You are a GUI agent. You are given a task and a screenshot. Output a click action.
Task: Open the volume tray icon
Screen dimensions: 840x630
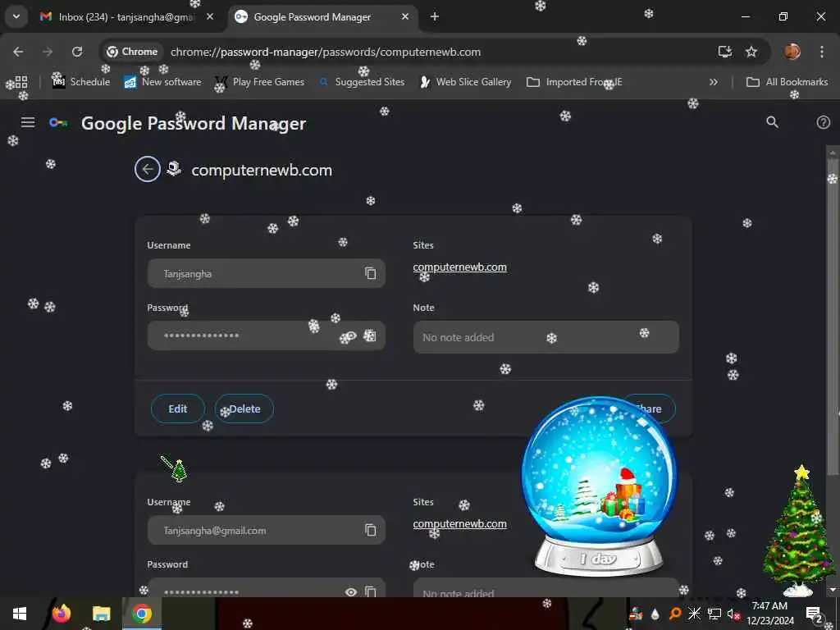[x=733, y=614]
